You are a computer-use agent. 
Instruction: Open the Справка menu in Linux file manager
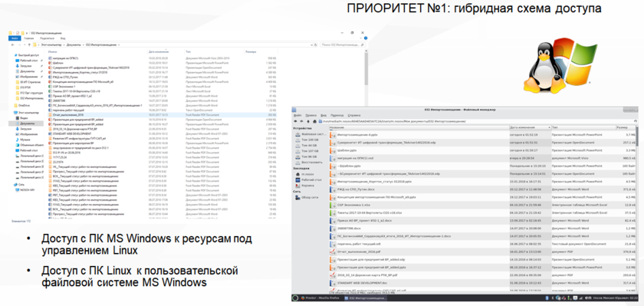tap(353, 115)
